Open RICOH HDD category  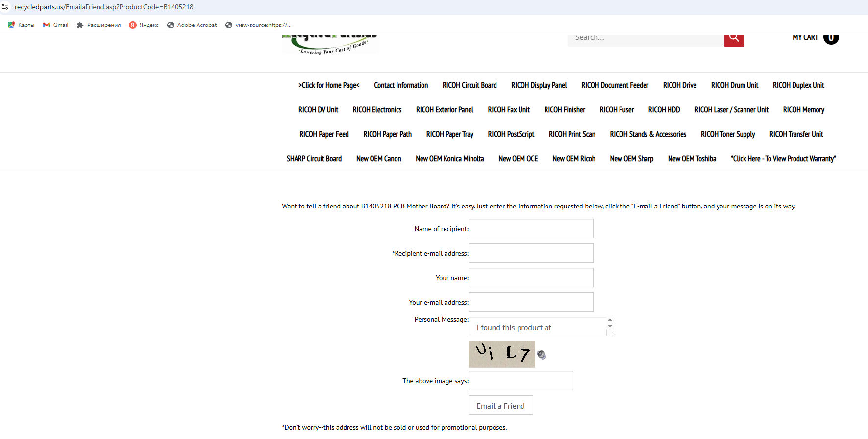coord(664,110)
